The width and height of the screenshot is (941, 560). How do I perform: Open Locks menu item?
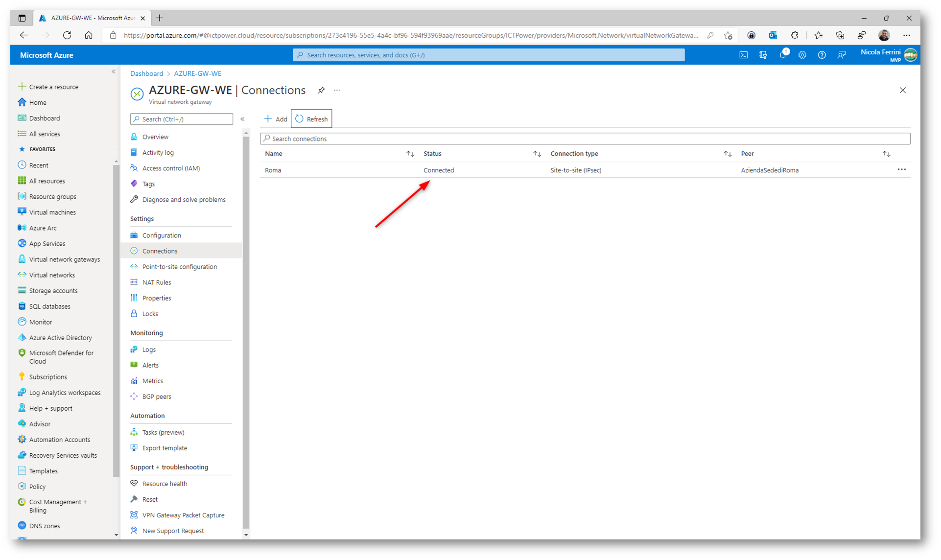tap(150, 314)
